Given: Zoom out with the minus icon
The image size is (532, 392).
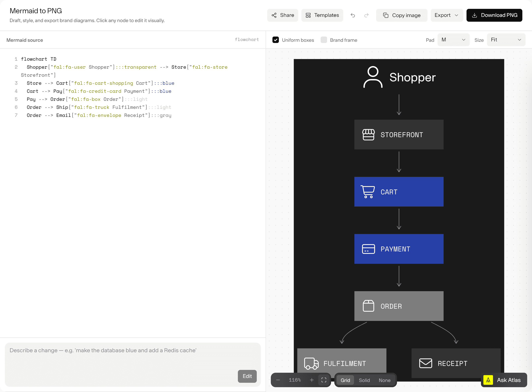Looking at the screenshot, I should coord(278,380).
